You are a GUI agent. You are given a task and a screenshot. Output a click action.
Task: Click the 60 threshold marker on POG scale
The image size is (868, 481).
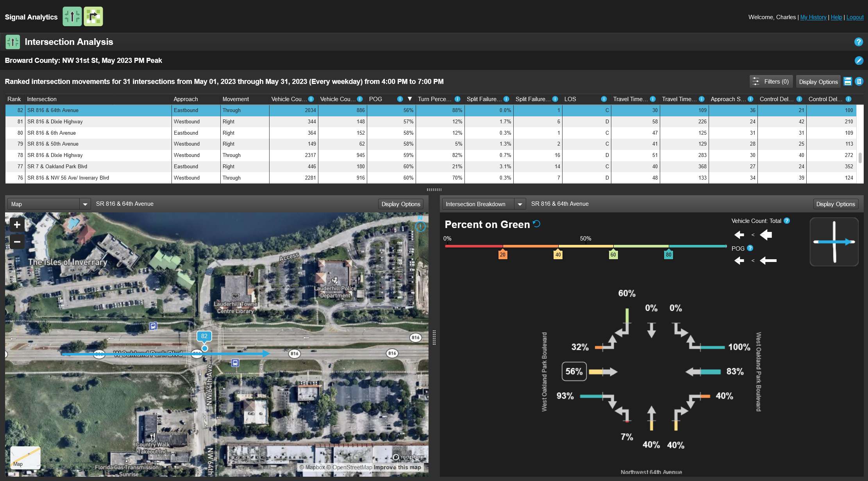pos(613,254)
